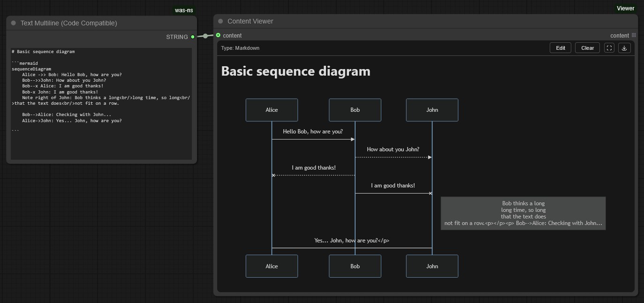
Task: Select the was-ns badge label
Action: (x=184, y=10)
